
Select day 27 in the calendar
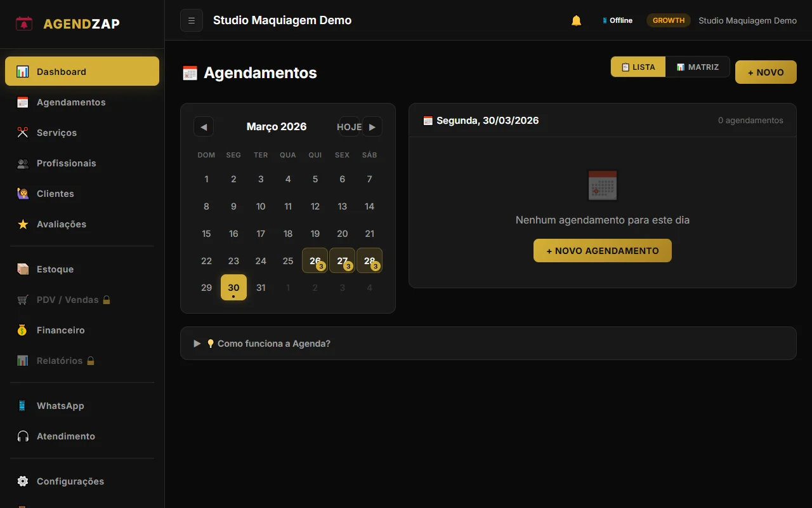pyautogui.click(x=342, y=260)
